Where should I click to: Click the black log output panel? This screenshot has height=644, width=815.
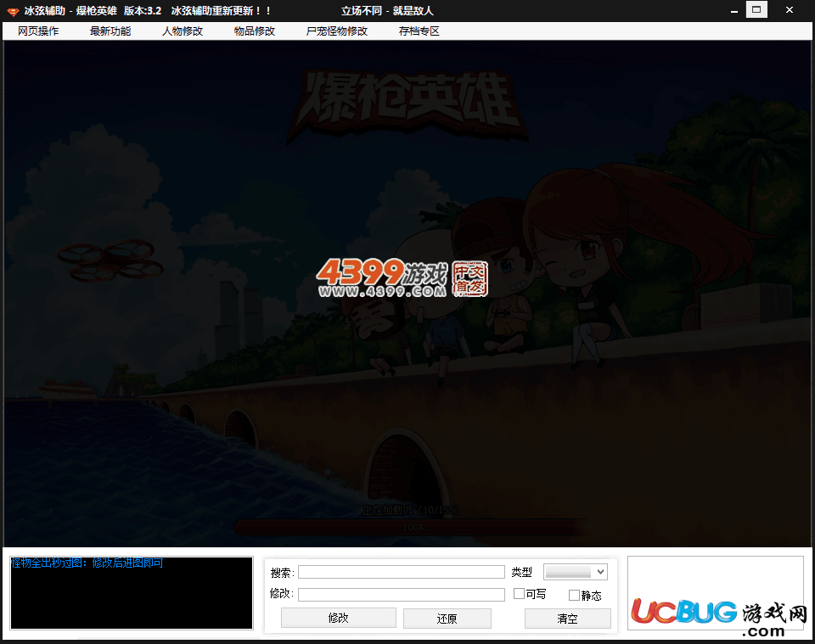coord(132,593)
